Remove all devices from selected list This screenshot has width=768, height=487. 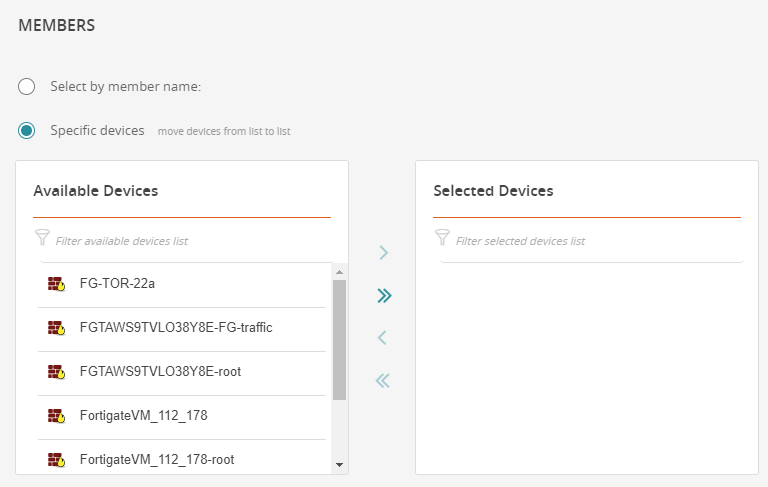point(382,381)
